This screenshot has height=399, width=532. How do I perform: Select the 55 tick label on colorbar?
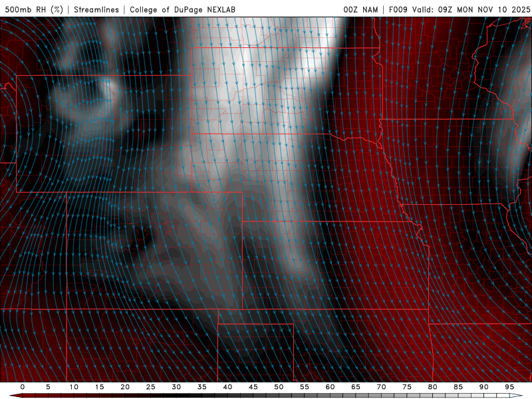pos(304,387)
